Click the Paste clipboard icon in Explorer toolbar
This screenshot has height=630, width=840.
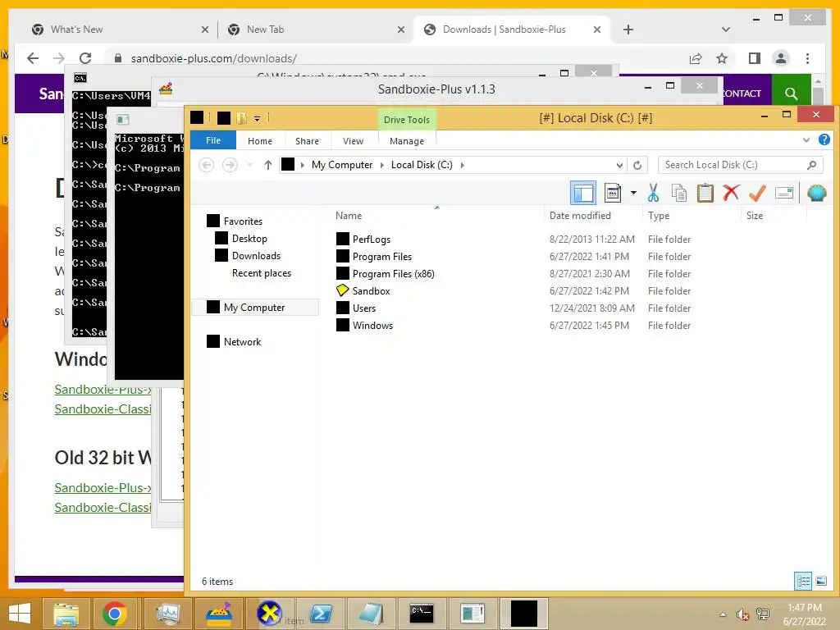(705, 193)
